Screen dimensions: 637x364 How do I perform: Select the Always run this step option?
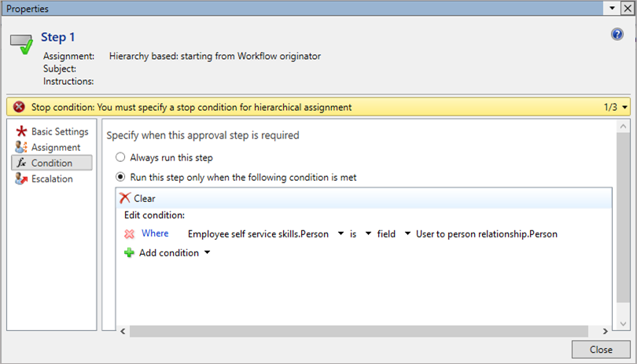164,157
